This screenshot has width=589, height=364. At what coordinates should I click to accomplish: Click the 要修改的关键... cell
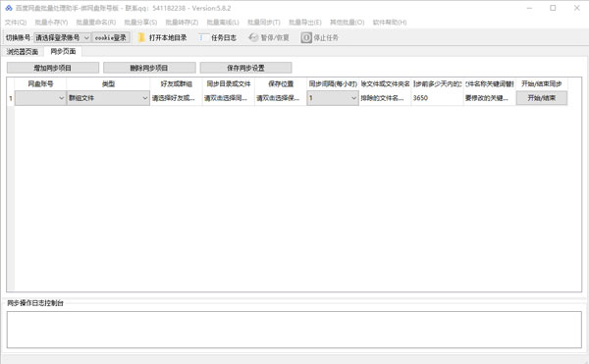[490, 98]
